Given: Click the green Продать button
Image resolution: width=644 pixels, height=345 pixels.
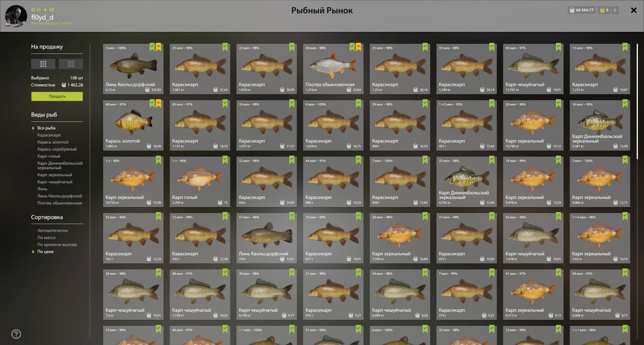Looking at the screenshot, I should coord(57,96).
